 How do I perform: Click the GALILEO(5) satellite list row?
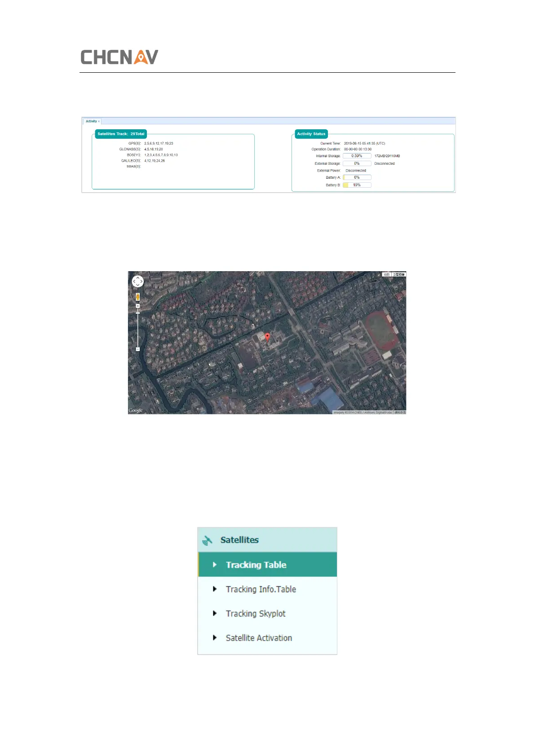[x=143, y=161]
